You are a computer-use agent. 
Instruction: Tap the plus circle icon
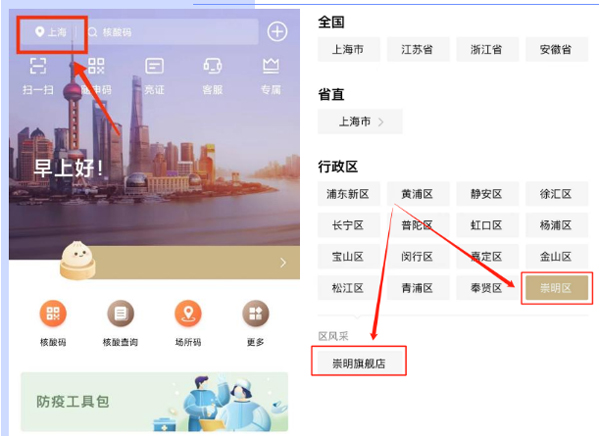(277, 31)
